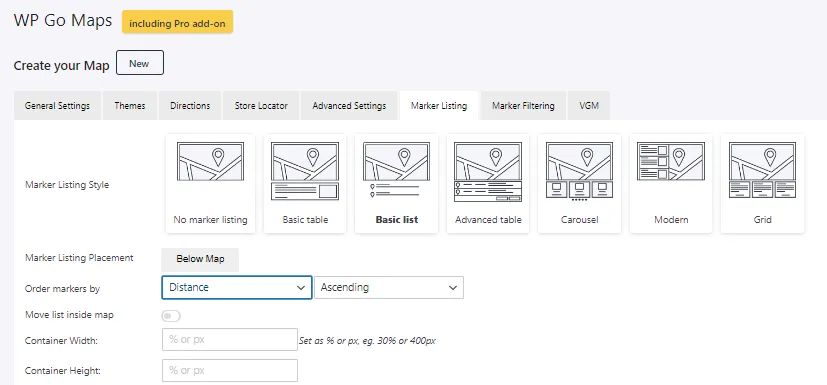Image resolution: width=827 pixels, height=385 pixels.
Task: Click the New map button
Action: click(x=139, y=63)
